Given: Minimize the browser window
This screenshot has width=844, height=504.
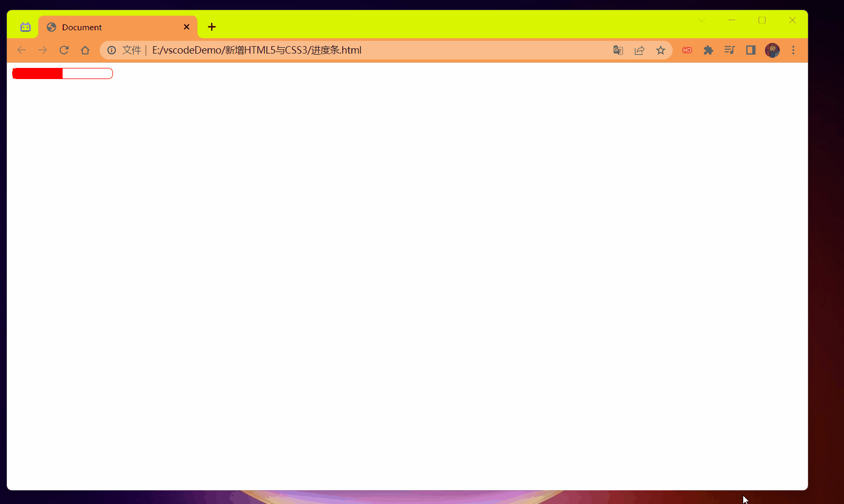Looking at the screenshot, I should (x=732, y=20).
